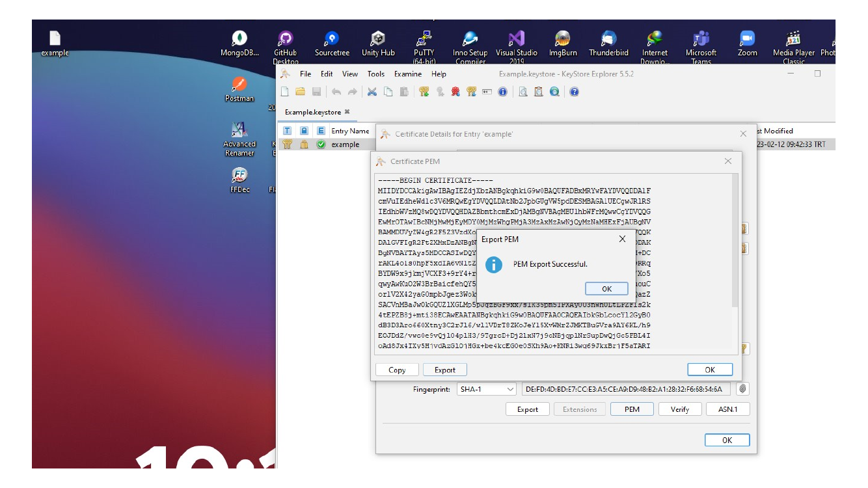Click the Examine SSL globe icon
868x488 pixels.
point(554,92)
